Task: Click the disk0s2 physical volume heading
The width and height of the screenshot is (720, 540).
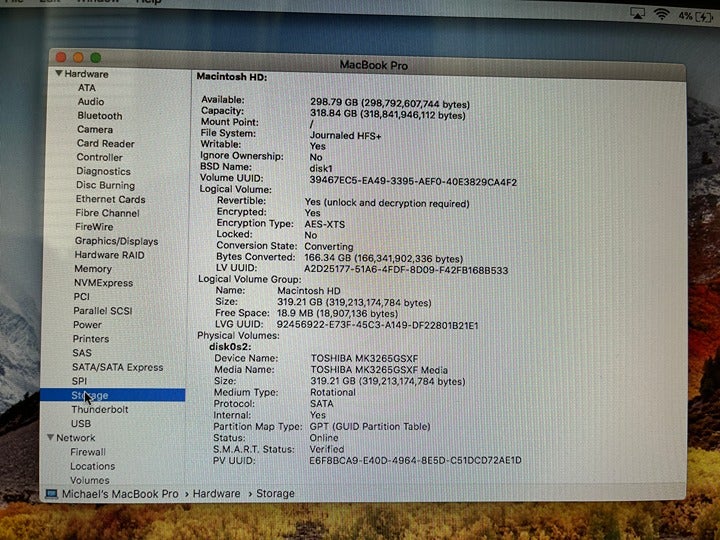Action: [230, 347]
